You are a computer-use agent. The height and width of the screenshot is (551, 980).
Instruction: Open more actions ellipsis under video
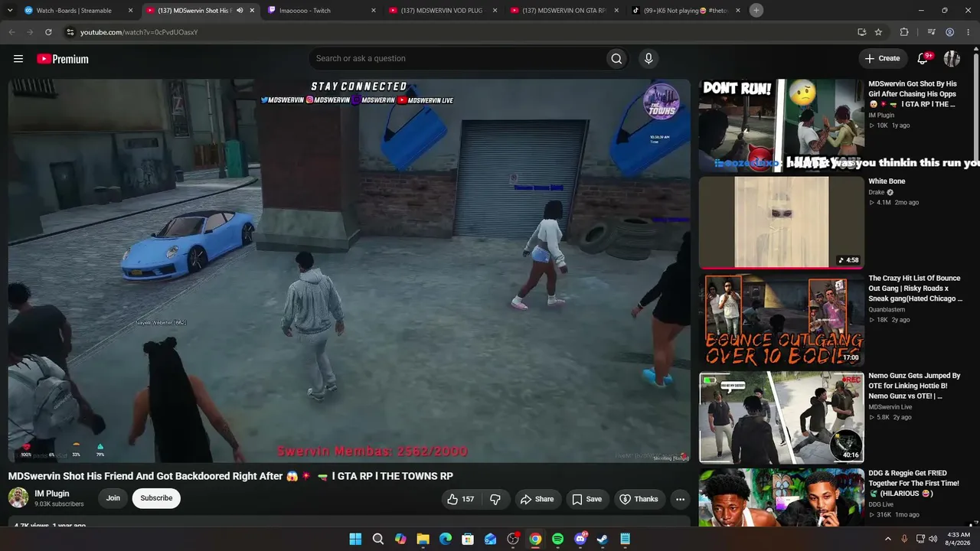[680, 499]
